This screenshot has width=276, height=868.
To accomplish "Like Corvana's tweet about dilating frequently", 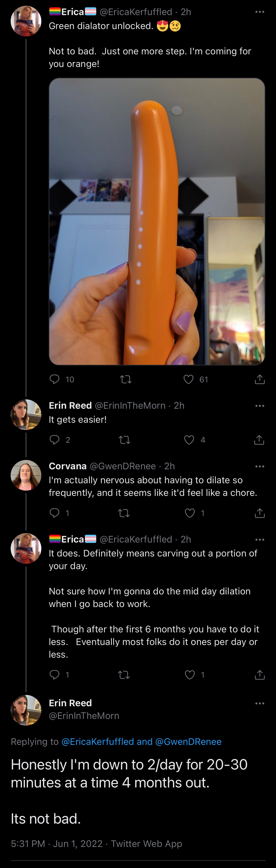I will click(190, 513).
